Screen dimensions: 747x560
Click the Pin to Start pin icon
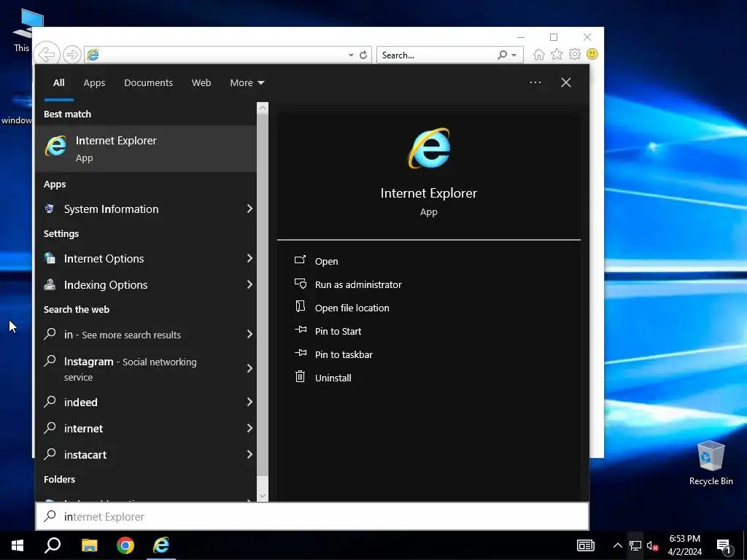click(301, 330)
